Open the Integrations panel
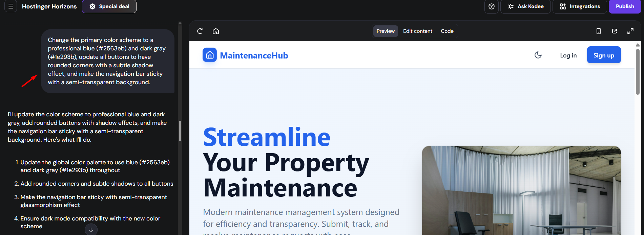This screenshot has height=235, width=644. pyautogui.click(x=580, y=6)
